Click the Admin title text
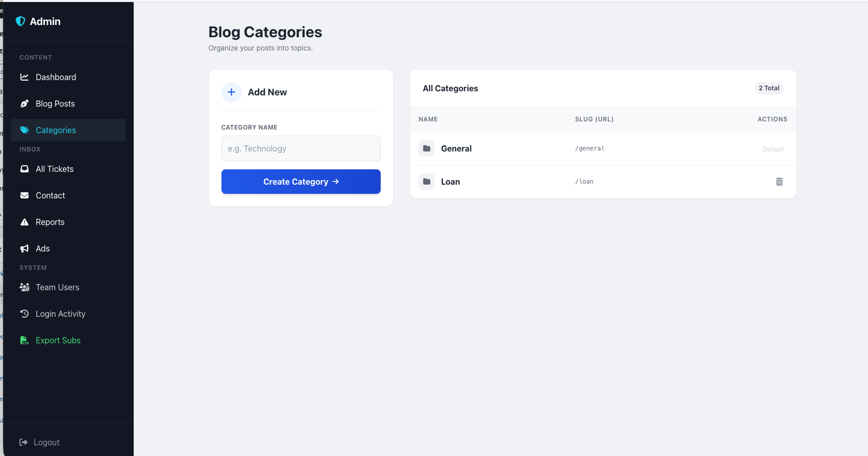 (45, 21)
